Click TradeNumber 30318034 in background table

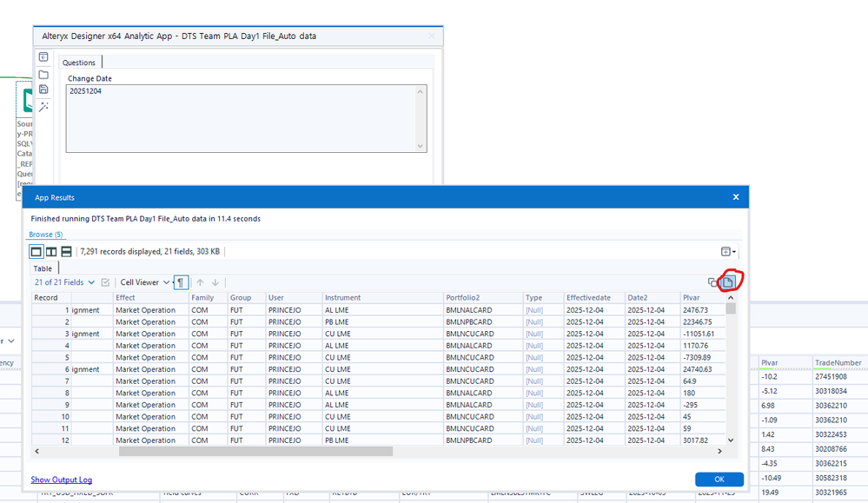831,391
